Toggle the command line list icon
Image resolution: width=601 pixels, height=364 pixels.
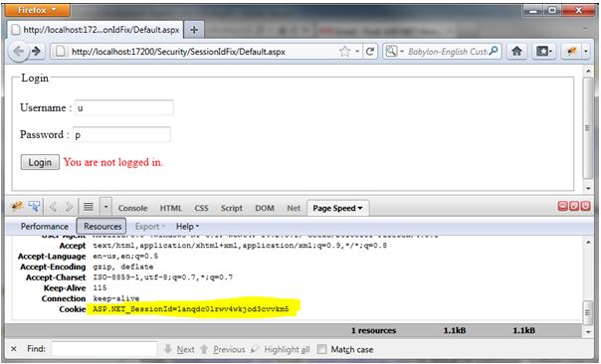coord(89,207)
